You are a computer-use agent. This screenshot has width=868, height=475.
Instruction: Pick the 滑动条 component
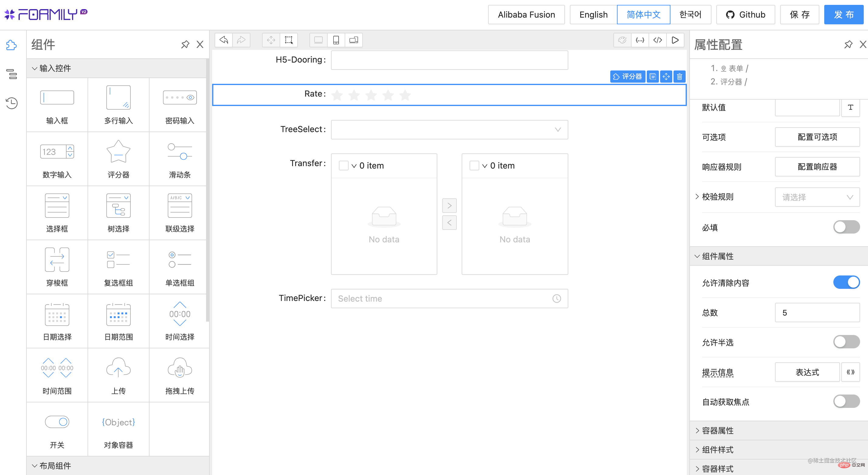tap(180, 159)
